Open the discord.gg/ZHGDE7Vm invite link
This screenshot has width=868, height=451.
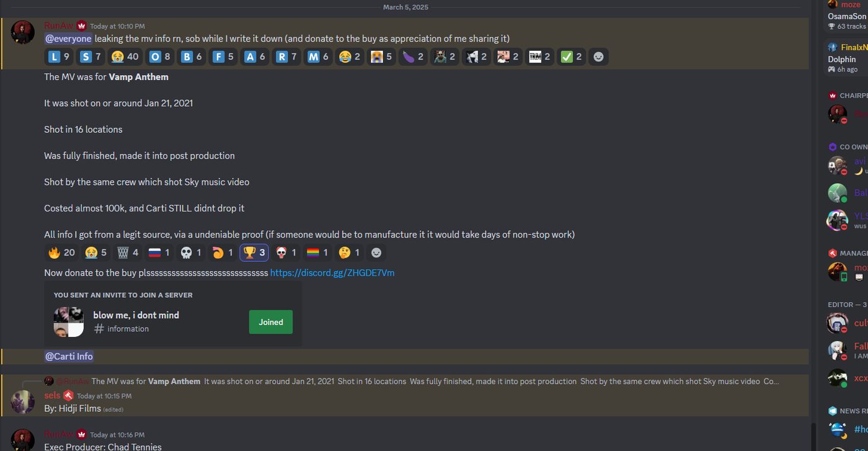click(x=332, y=273)
